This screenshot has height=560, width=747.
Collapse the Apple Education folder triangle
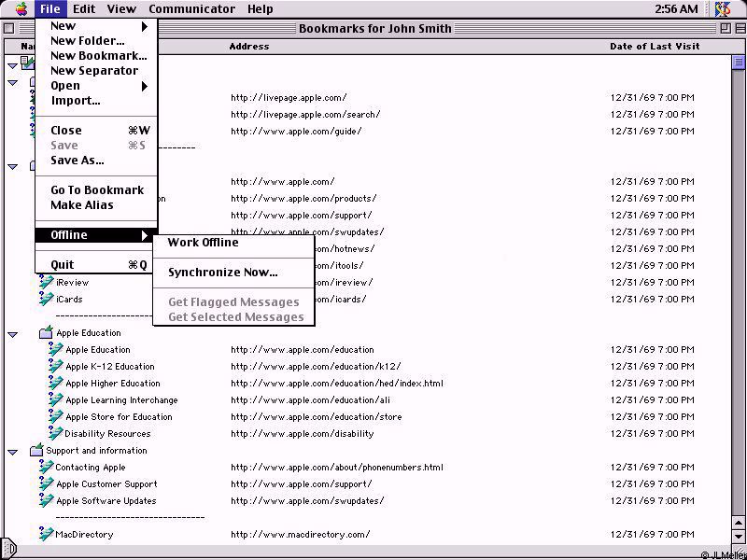13,334
